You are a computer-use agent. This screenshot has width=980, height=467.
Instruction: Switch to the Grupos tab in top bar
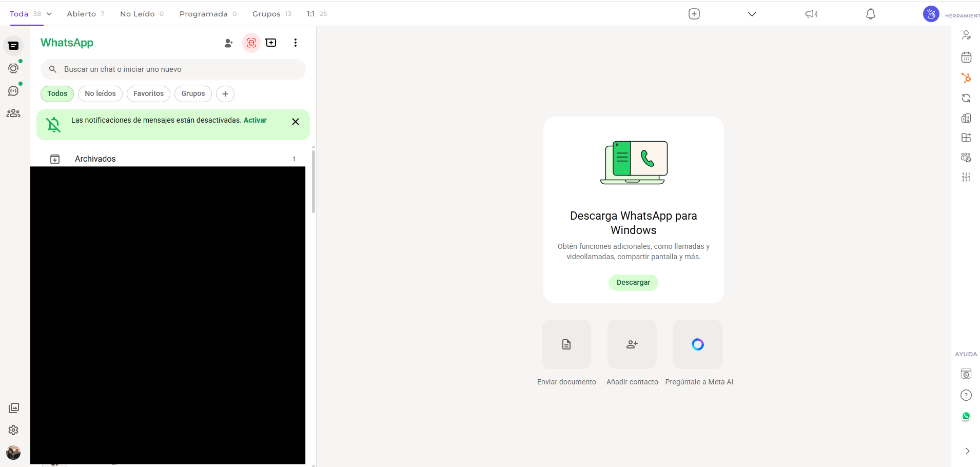266,14
